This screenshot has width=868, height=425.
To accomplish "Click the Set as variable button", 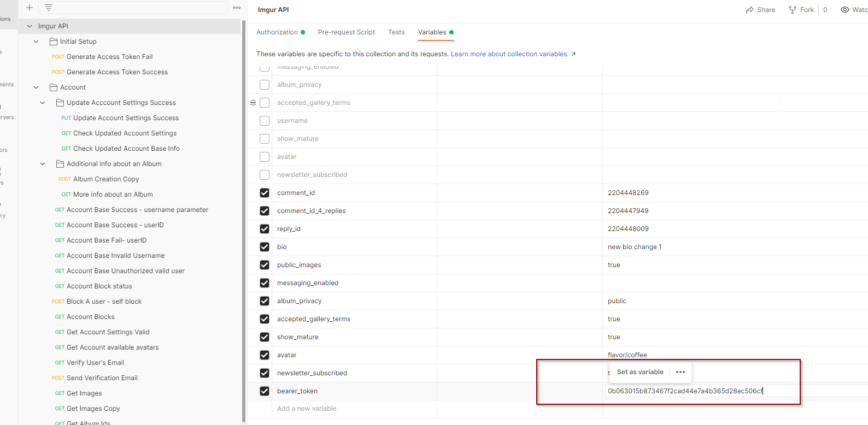I will point(640,372).
